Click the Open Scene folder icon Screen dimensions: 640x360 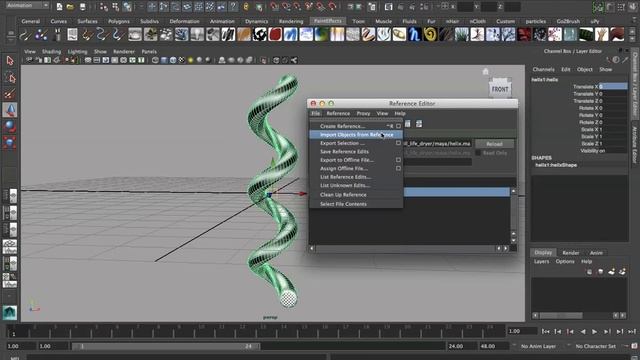tap(71, 7)
